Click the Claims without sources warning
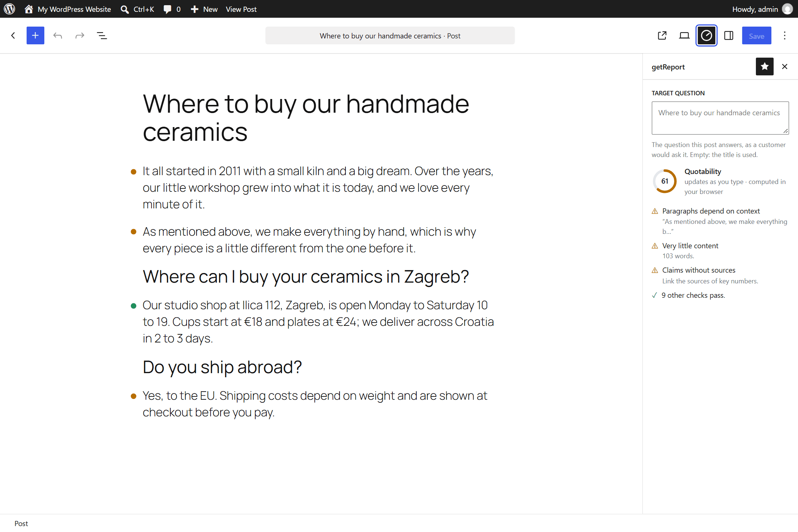798x532 pixels. pos(699,270)
